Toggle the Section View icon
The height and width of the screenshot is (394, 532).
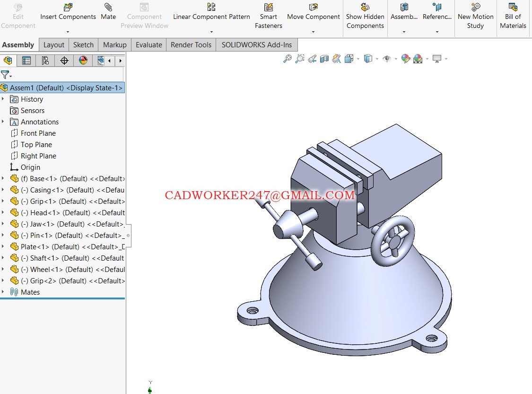[x=324, y=59]
